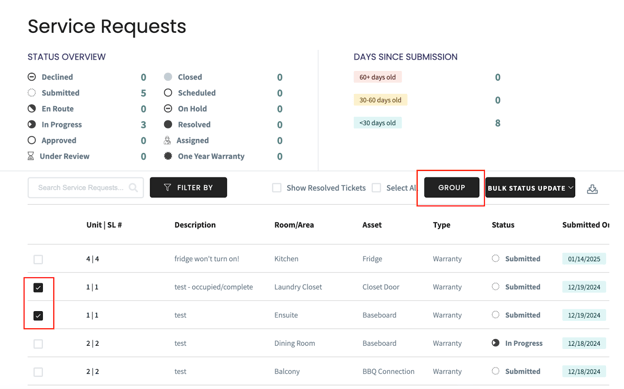Uncheck the Laundry Closet row checkbox
This screenshot has width=624, height=389.
38,287
